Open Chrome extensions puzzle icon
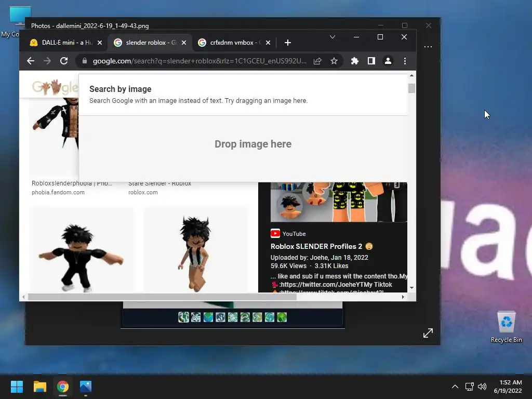532x399 pixels. [354, 61]
